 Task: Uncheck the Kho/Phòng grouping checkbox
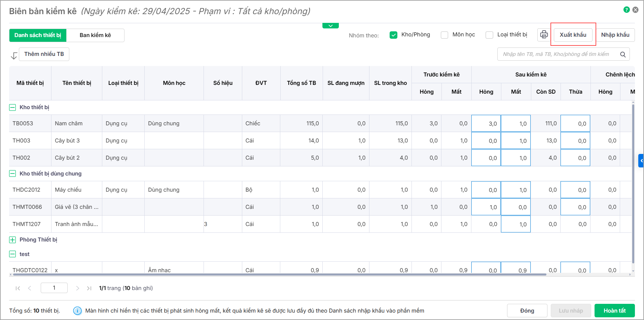(393, 35)
